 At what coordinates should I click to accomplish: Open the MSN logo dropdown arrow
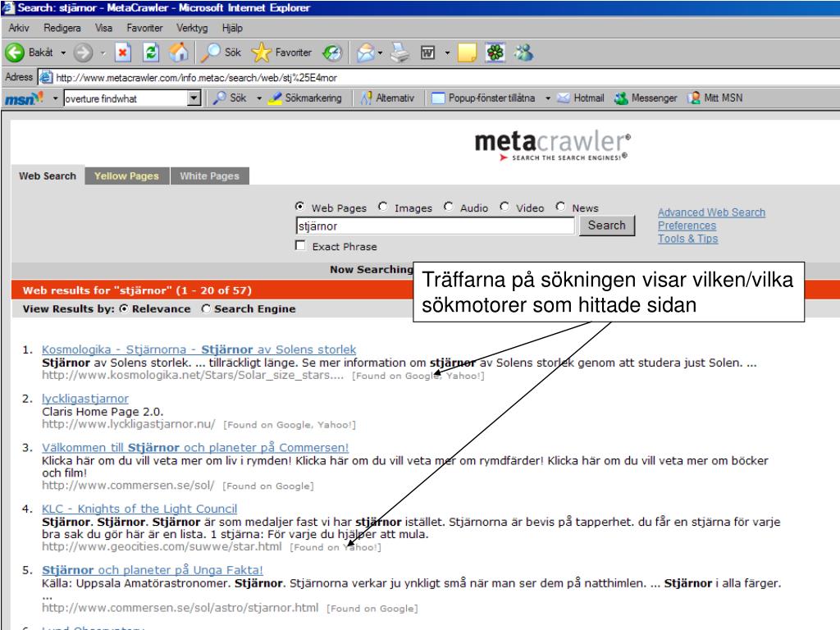(x=55, y=98)
